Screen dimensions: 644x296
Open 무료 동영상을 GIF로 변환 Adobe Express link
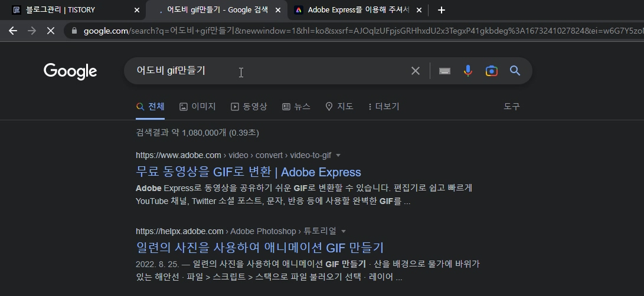pyautogui.click(x=249, y=172)
